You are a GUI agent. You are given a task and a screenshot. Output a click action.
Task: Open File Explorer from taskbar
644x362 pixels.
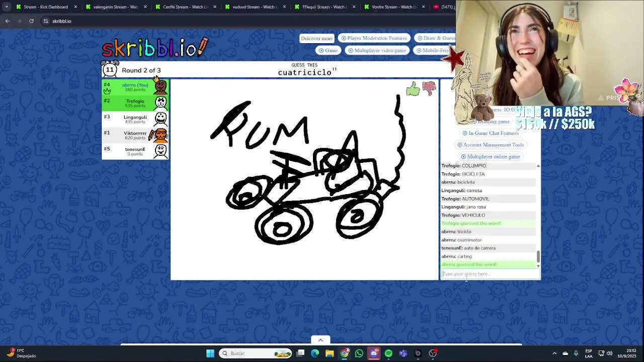click(330, 353)
